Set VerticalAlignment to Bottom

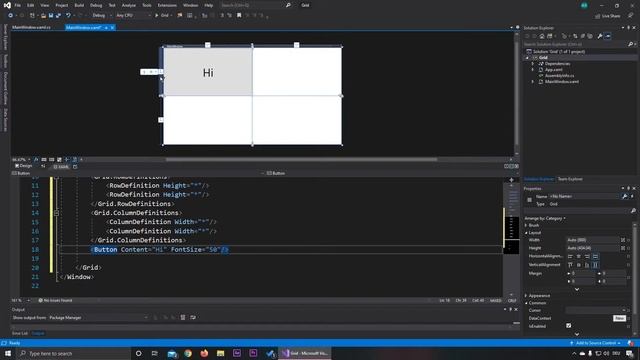[x=587, y=265]
